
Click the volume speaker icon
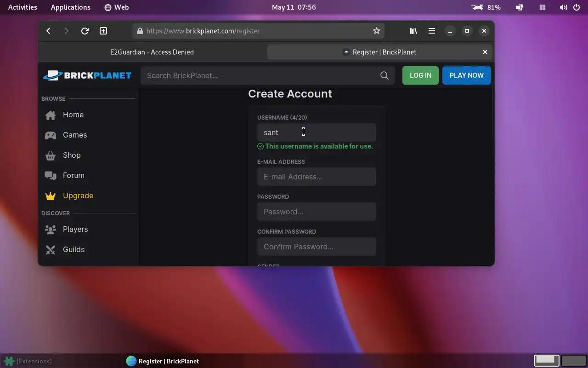point(563,7)
